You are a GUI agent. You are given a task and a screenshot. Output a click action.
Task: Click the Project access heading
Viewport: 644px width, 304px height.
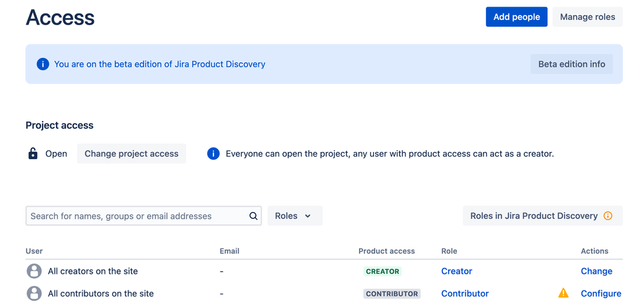pyautogui.click(x=59, y=125)
